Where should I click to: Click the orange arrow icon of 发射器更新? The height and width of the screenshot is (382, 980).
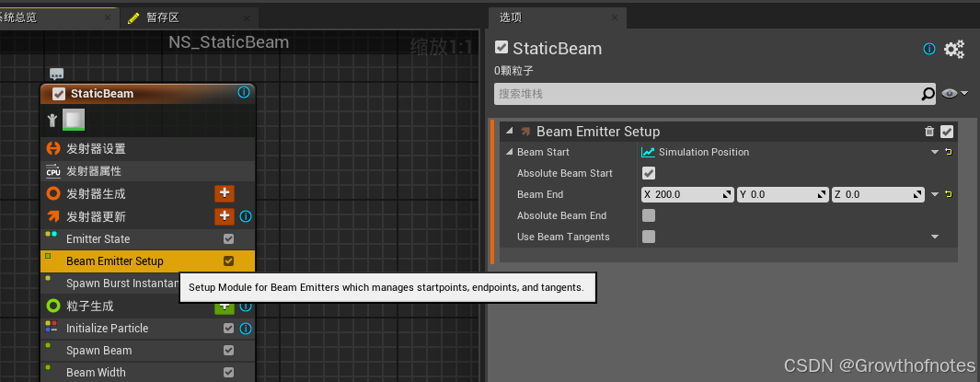click(53, 216)
